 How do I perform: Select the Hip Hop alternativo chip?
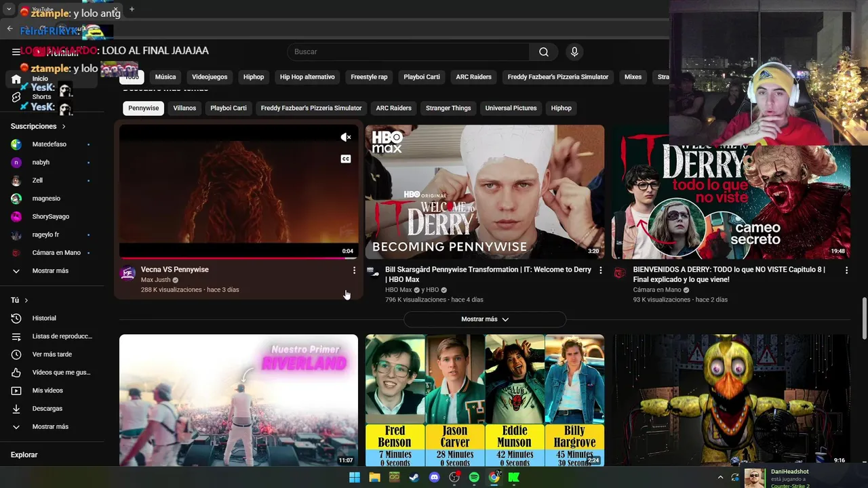307,77
